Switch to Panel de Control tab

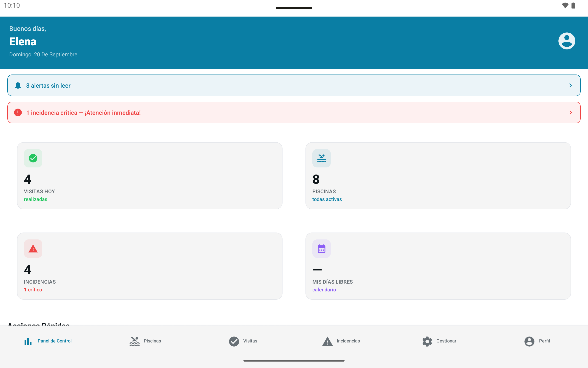pyautogui.click(x=48, y=341)
